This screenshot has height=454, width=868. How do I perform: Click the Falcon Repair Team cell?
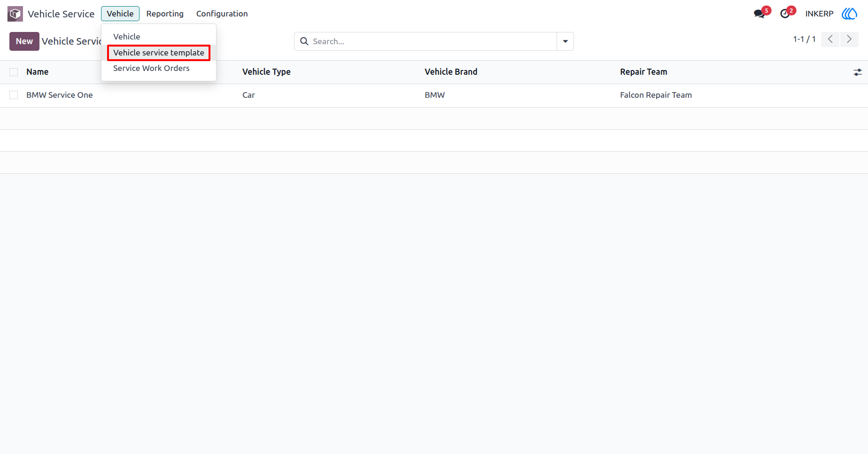point(656,95)
